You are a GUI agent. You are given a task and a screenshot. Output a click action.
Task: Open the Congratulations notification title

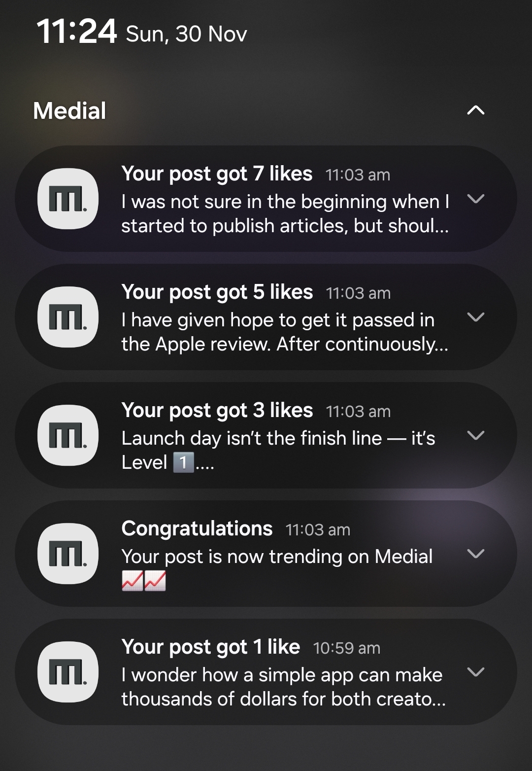[x=197, y=529]
